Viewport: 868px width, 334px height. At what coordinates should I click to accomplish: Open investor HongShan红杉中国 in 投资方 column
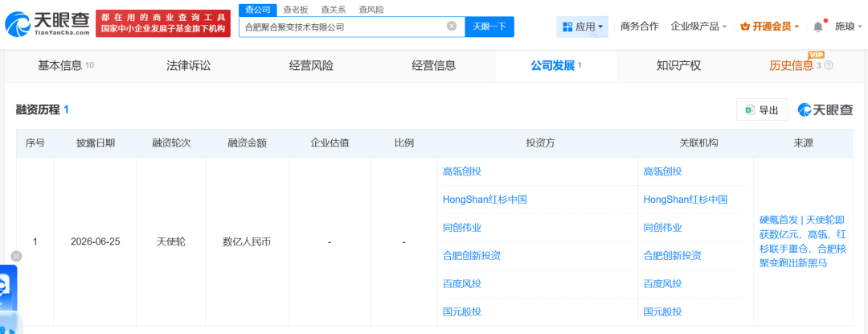485,200
